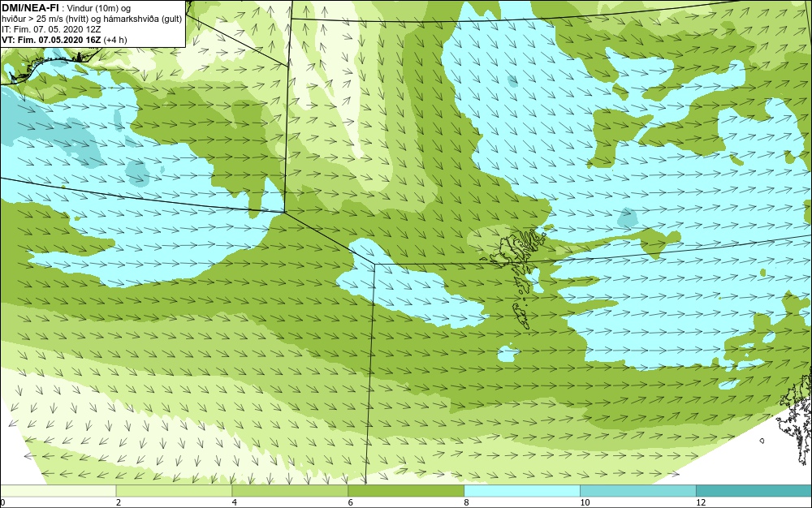Click the olive green 6–8 m/s legend swatch
Screen dimensions: 812x508
point(406,491)
